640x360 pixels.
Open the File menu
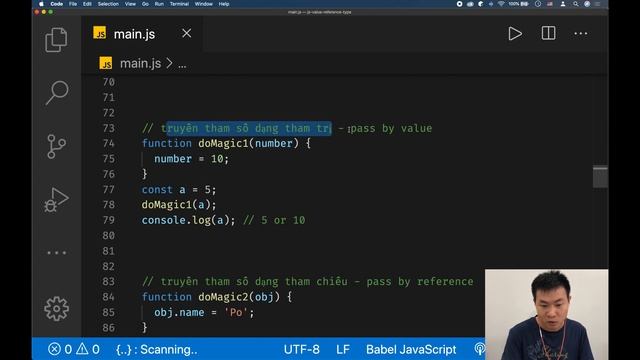(x=73, y=4)
